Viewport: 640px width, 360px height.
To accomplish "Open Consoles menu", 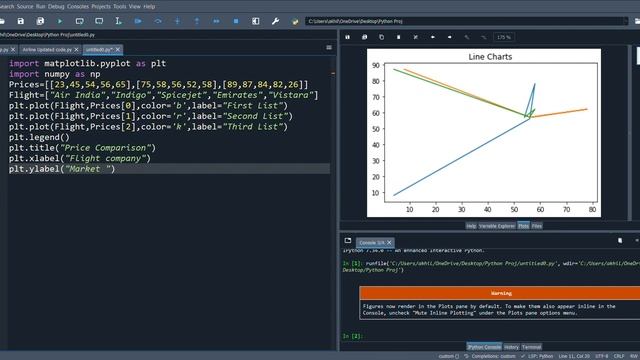I will (x=78, y=7).
